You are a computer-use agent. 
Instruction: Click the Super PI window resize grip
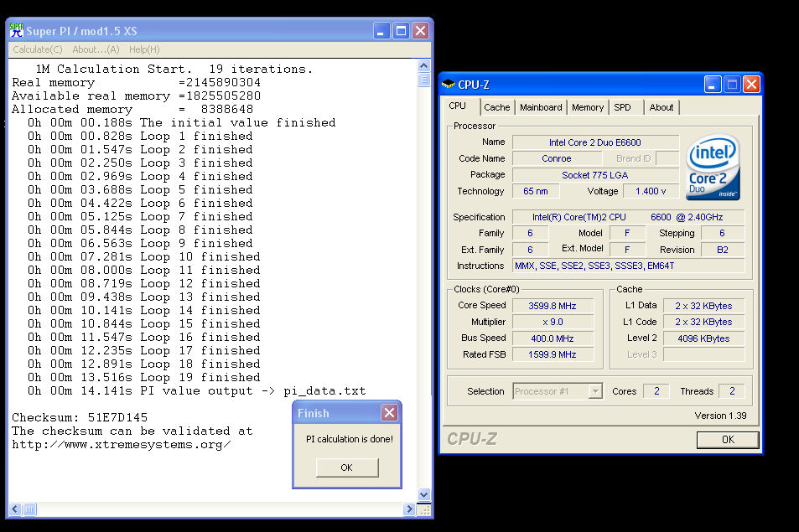(x=424, y=509)
